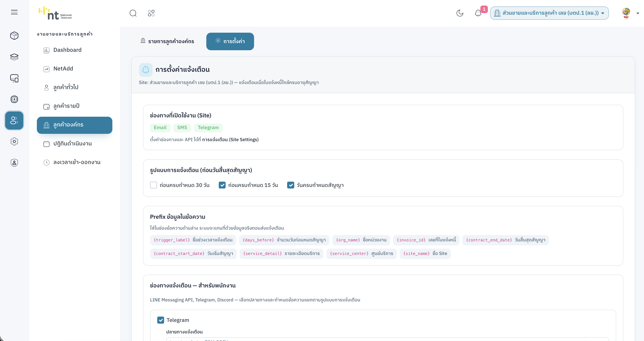Click the user avatar picture

tap(626, 13)
